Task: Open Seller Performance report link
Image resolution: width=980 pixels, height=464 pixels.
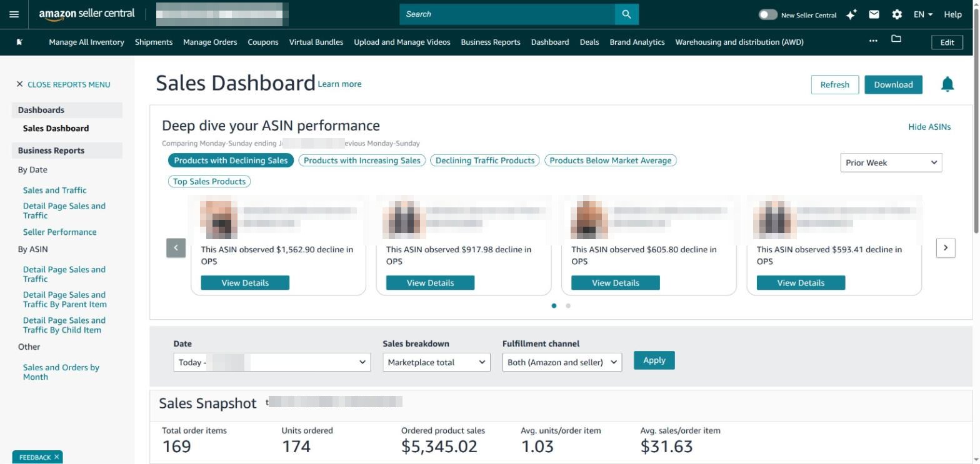Action: 60,232
